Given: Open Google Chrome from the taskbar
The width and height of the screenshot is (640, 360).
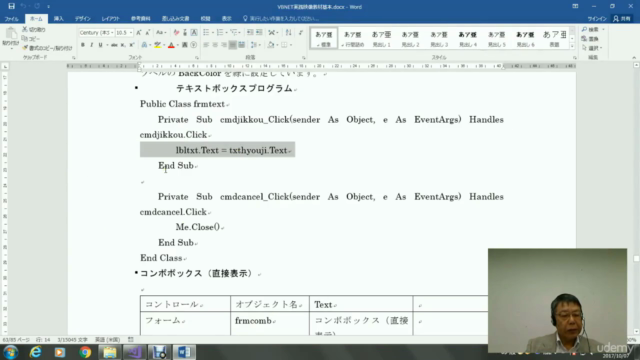Looking at the screenshot, I should [x=85, y=352].
